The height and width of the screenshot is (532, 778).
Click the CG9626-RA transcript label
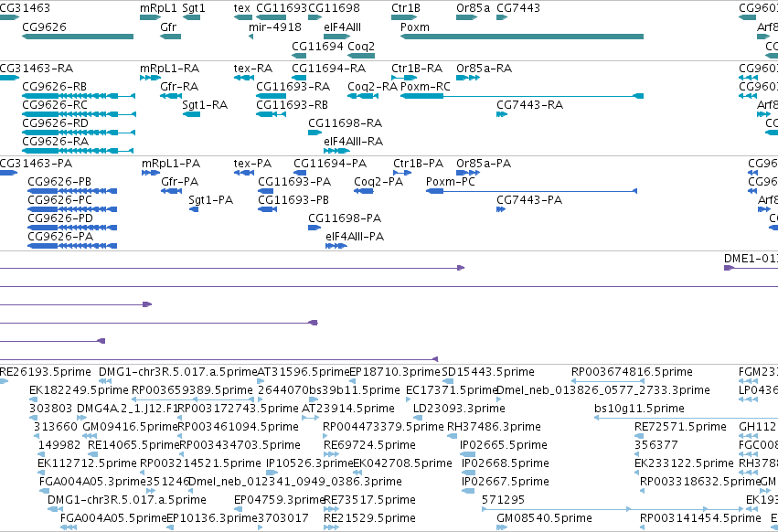(56, 142)
